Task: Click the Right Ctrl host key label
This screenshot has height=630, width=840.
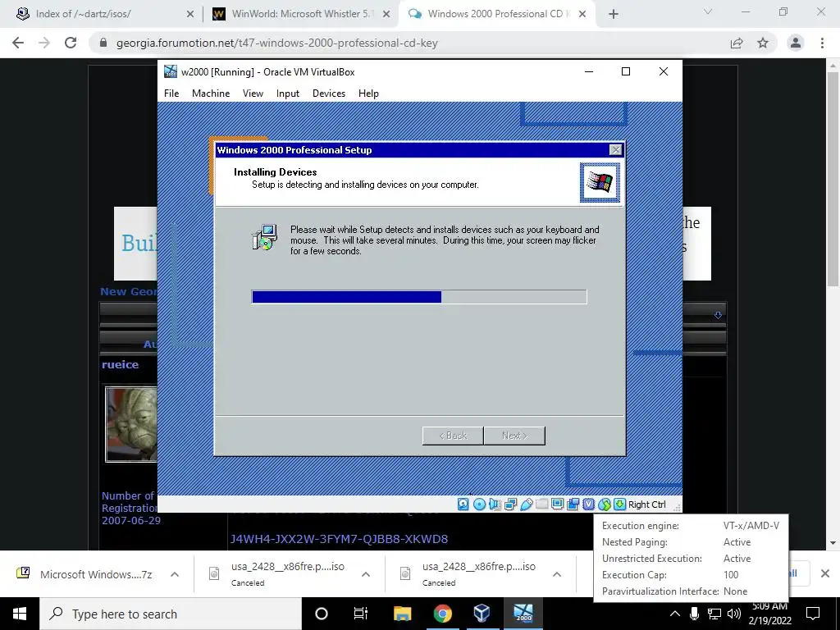Action: point(646,504)
